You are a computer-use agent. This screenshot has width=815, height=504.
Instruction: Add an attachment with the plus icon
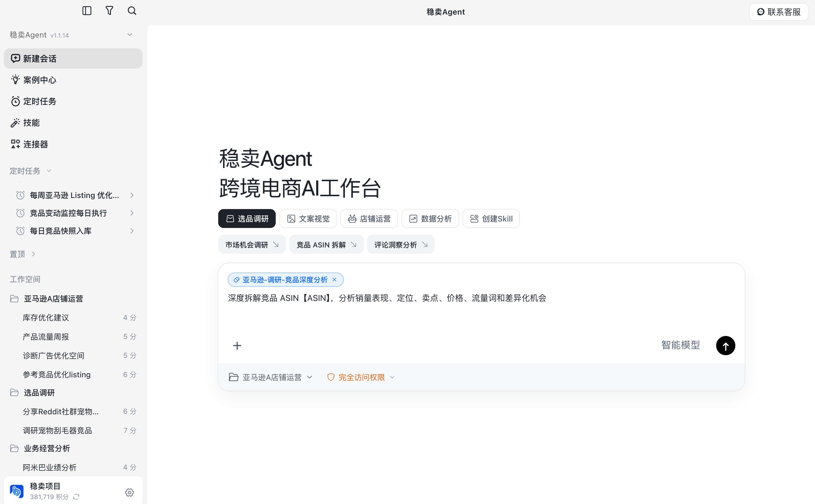pyautogui.click(x=237, y=346)
